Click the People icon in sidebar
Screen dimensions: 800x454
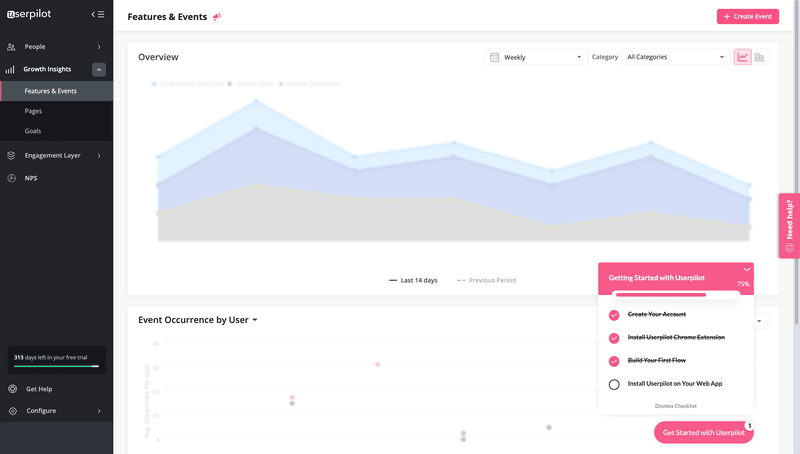11,46
